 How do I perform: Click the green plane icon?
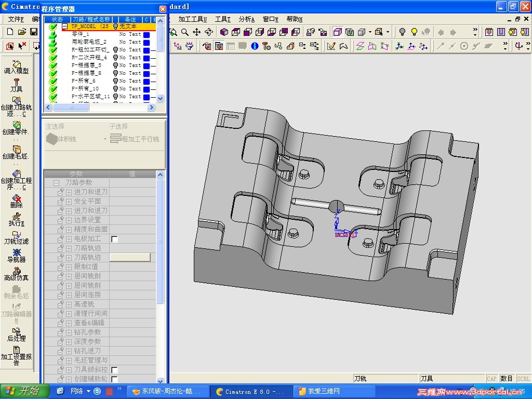[x=360, y=46]
